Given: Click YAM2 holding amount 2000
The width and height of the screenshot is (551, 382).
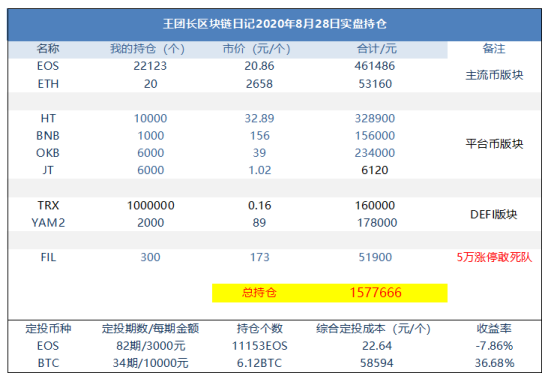Looking at the screenshot, I should tap(150, 222).
